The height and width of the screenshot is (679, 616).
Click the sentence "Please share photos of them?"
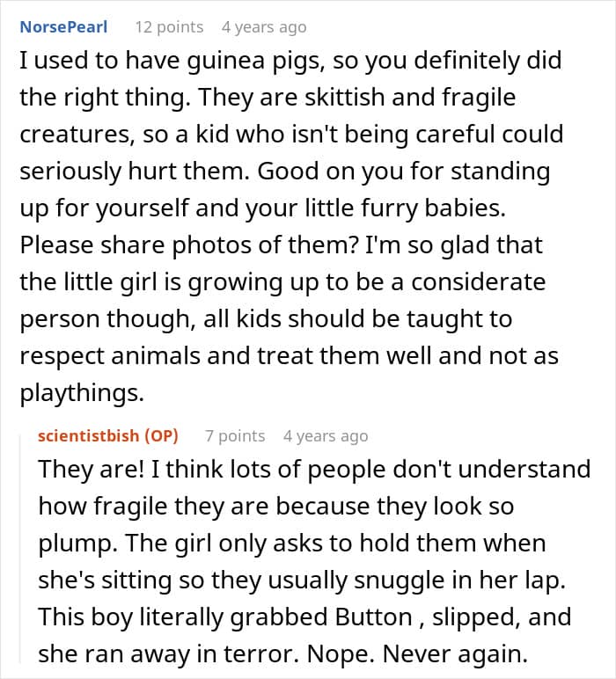point(189,245)
